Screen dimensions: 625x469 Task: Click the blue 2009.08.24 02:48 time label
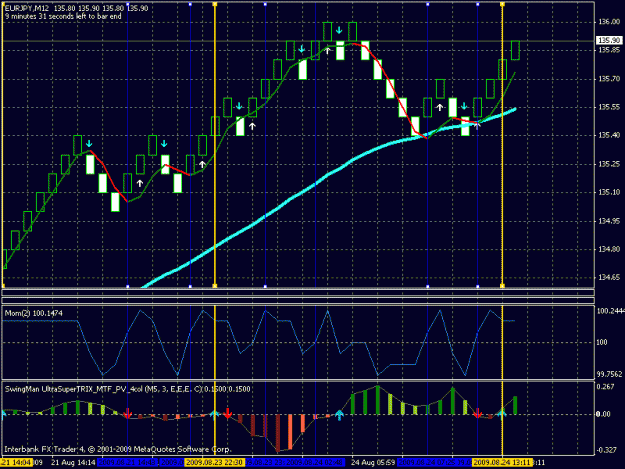(x=315, y=463)
